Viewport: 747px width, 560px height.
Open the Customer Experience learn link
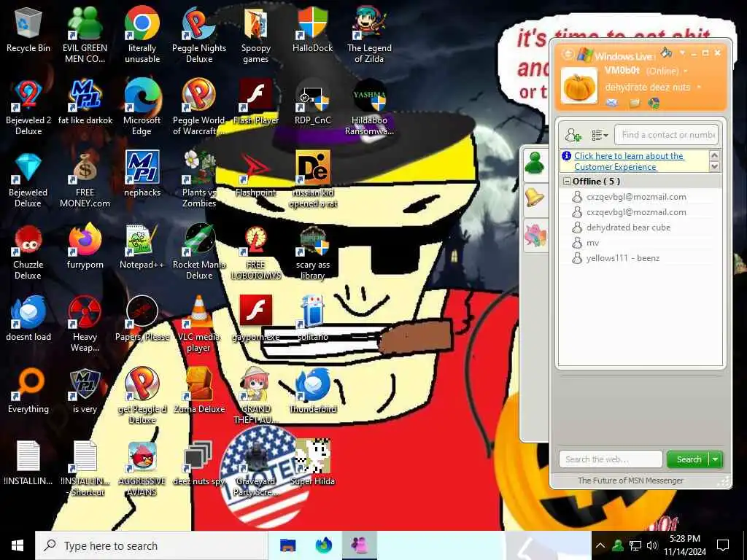[x=629, y=161]
